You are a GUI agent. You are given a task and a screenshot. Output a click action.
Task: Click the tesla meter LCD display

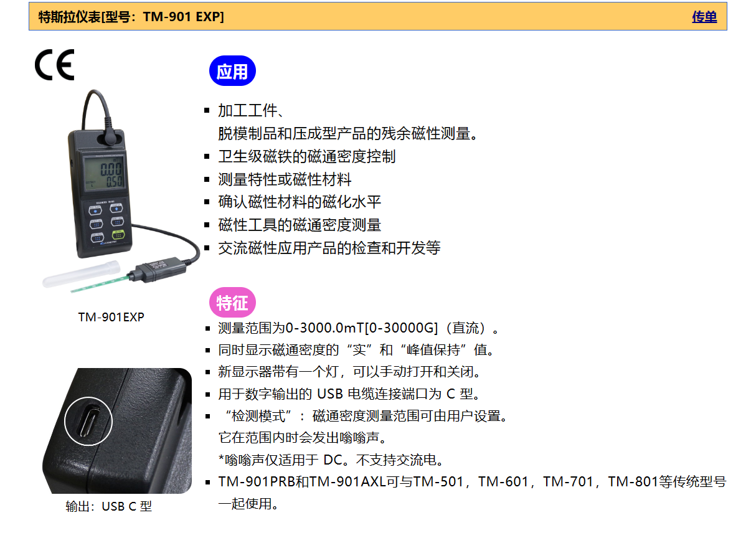coord(103,172)
